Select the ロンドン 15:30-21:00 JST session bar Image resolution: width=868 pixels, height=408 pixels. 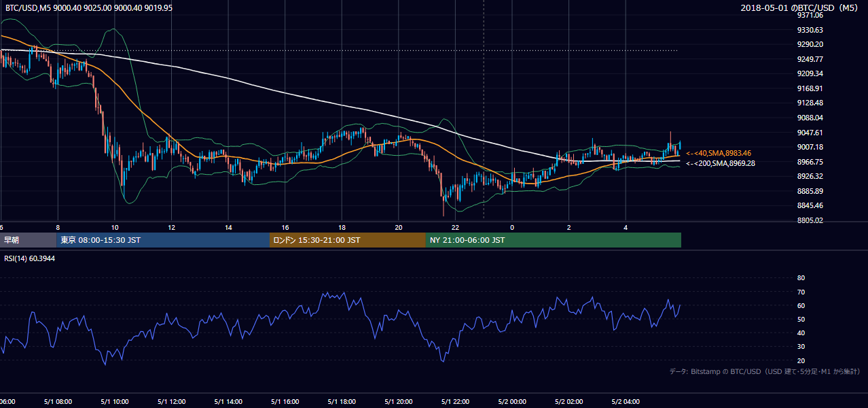click(348, 240)
